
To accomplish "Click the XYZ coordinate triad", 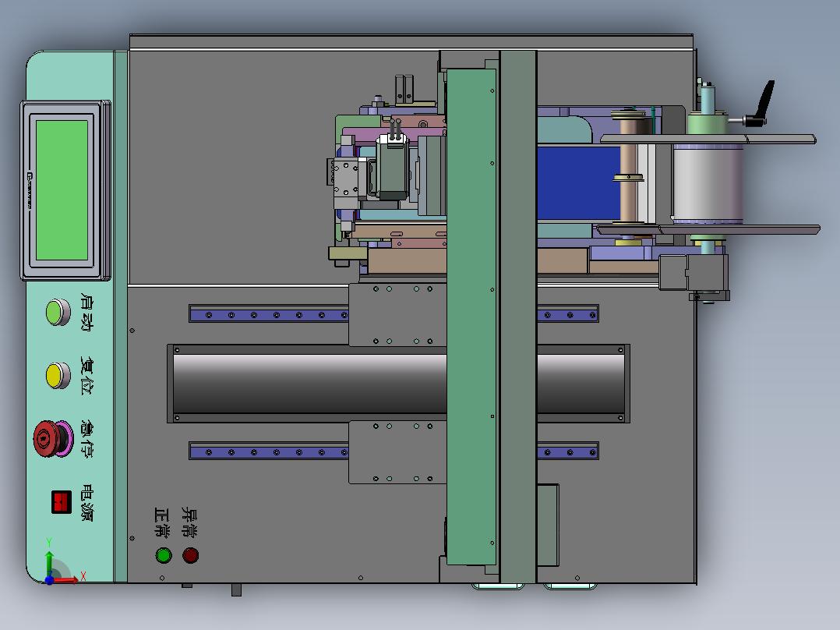I will point(62,562).
